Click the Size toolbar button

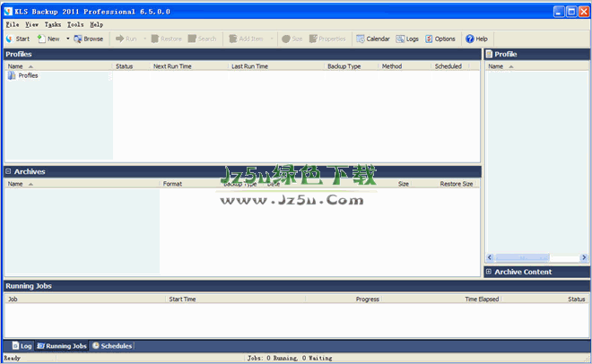pyautogui.click(x=292, y=39)
